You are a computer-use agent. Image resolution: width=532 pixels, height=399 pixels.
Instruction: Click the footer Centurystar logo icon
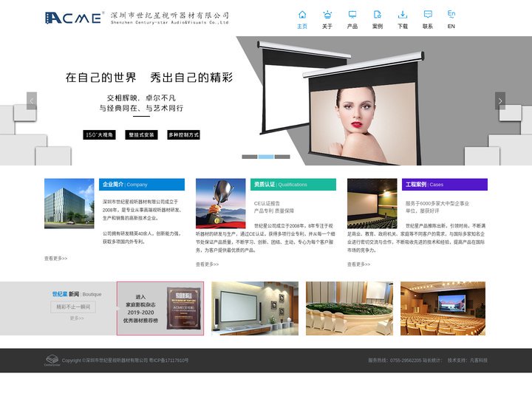(52, 361)
